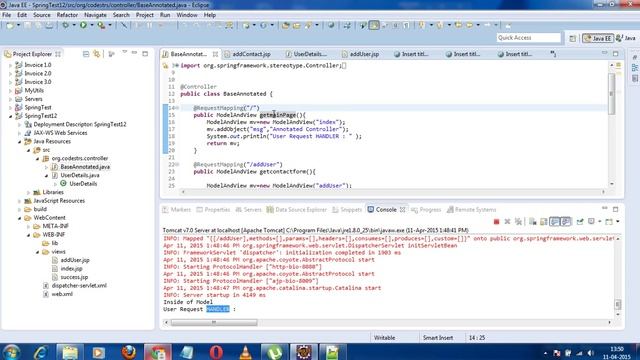
Task: Click 'Smart Insert' in the status bar
Action: pos(438,338)
